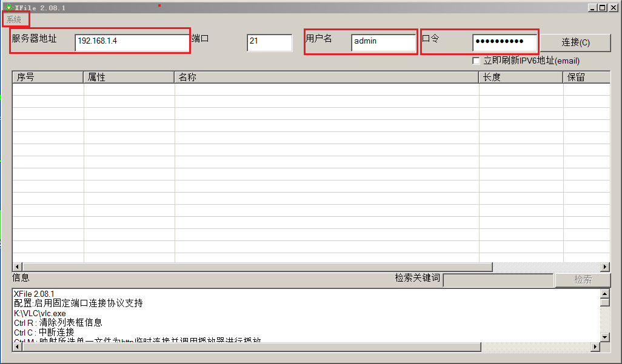
Task: Click the 端口 field containing 21
Action: pos(269,42)
